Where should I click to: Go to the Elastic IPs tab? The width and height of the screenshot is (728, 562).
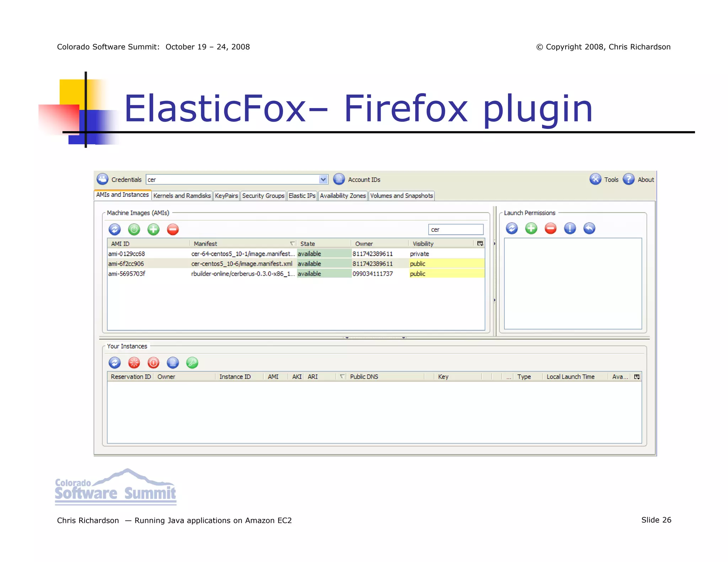[x=302, y=196]
